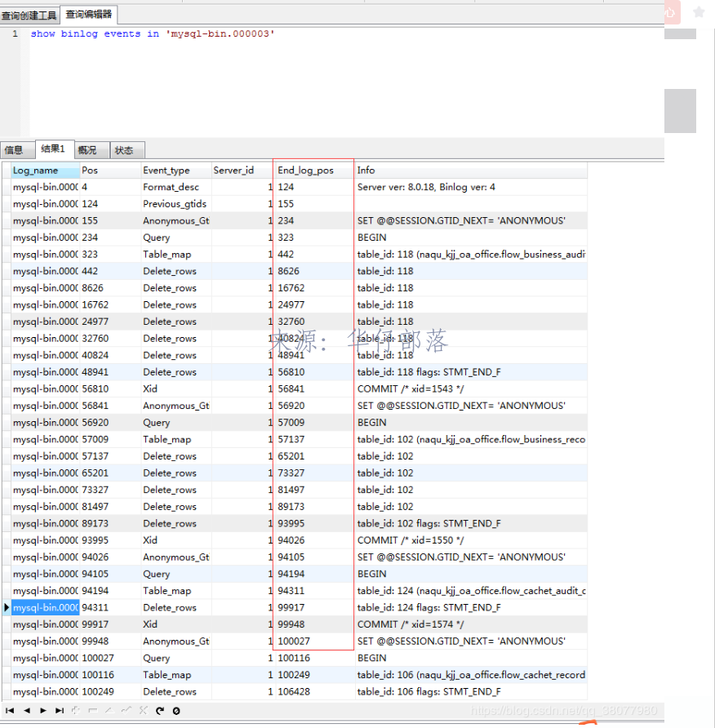Image resolution: width=715 pixels, height=728 pixels.
Task: Click 'table_id: 106 flags: STMT_END_F' cell
Action: coord(471,692)
